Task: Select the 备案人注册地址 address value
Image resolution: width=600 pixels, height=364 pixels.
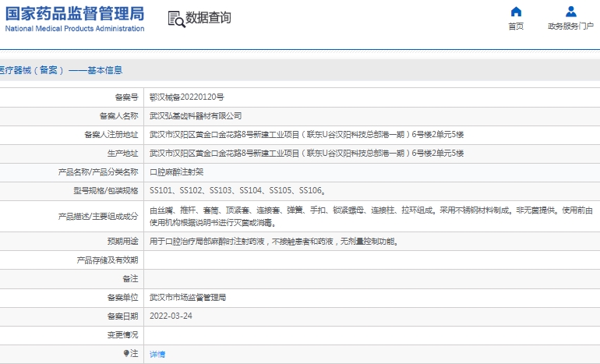Action: (306, 135)
